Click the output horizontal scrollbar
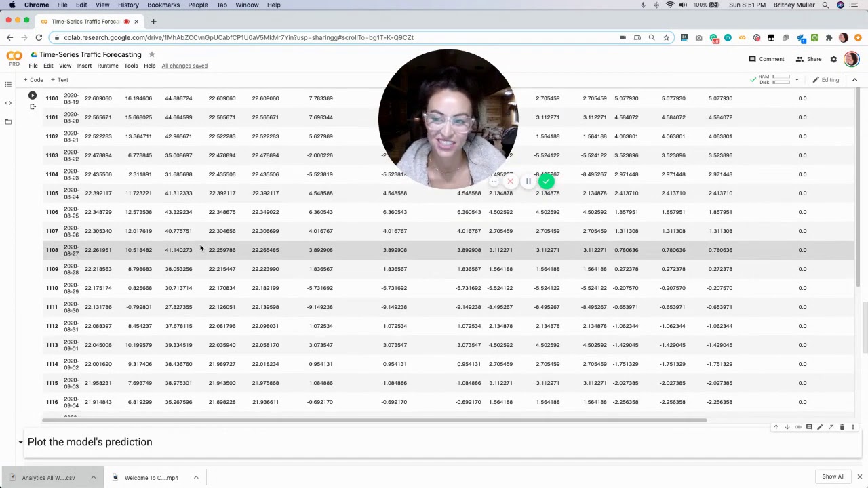The height and width of the screenshot is (488, 868). pos(373,420)
